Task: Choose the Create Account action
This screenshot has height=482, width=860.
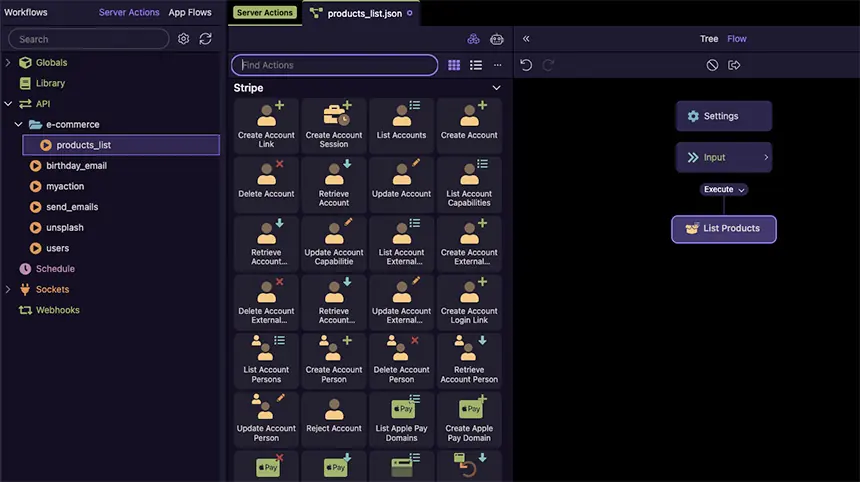Action: click(x=469, y=126)
